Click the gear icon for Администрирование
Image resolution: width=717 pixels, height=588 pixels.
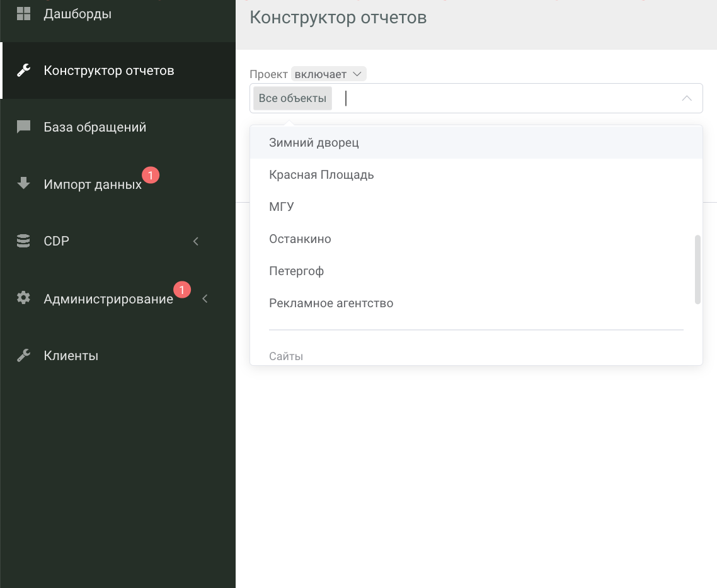coord(23,298)
